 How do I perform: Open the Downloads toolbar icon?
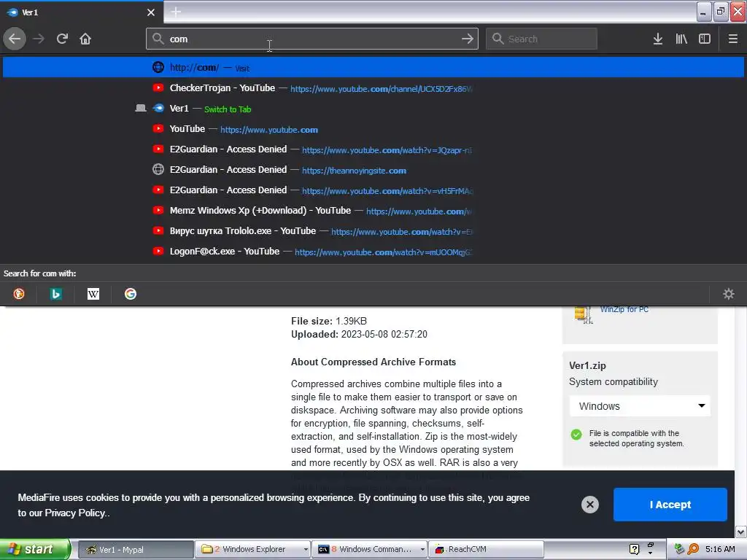(x=658, y=39)
